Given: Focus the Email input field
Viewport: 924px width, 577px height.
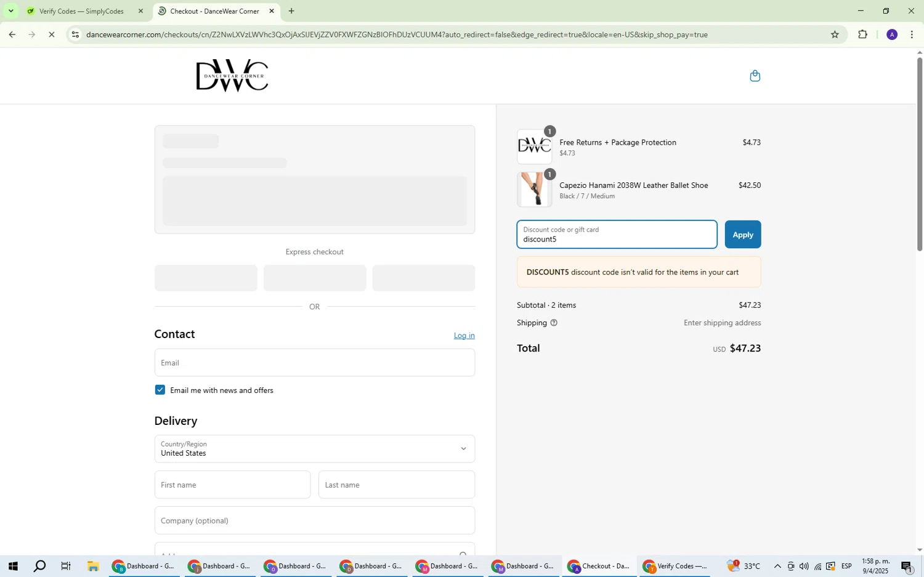Looking at the screenshot, I should click(314, 363).
